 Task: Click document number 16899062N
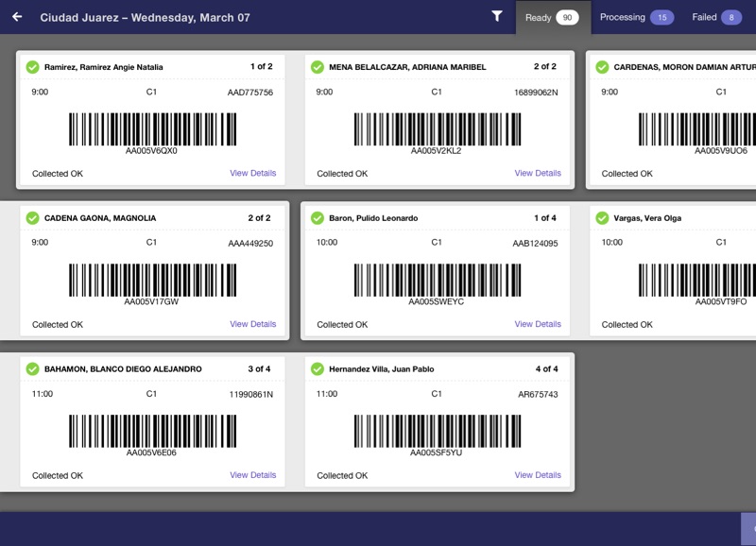(x=536, y=92)
